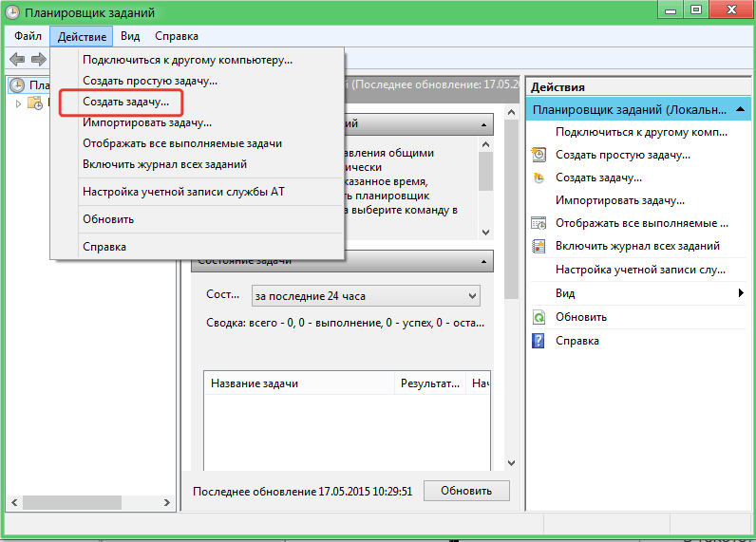This screenshot has width=756, height=542.
Task: Click 'Создать задачу...' in Actions pane
Action: [x=598, y=178]
